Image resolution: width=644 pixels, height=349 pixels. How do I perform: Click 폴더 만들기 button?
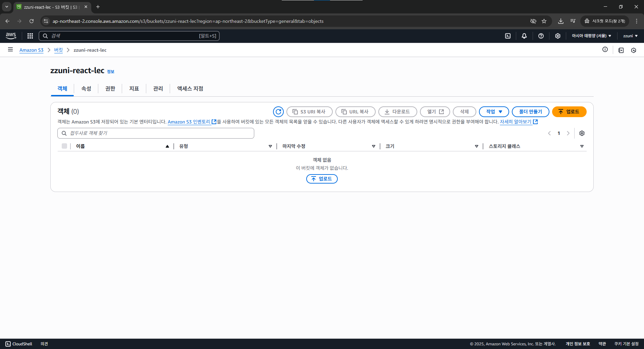tap(531, 112)
